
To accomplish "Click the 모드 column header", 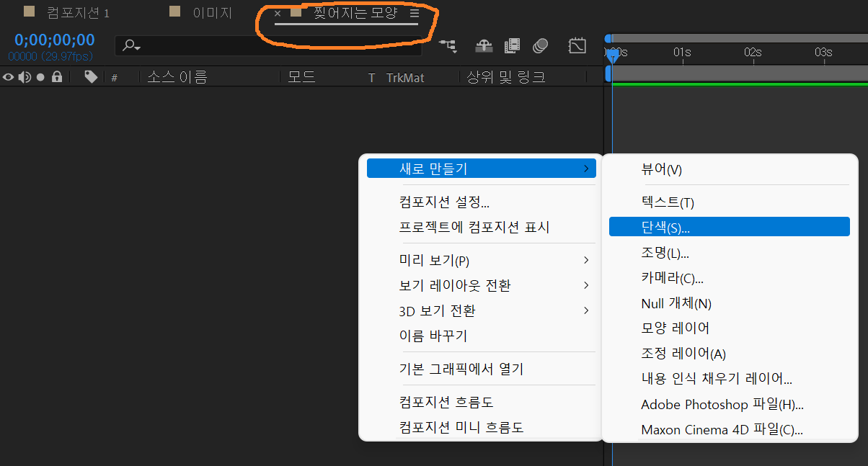I will 301,77.
